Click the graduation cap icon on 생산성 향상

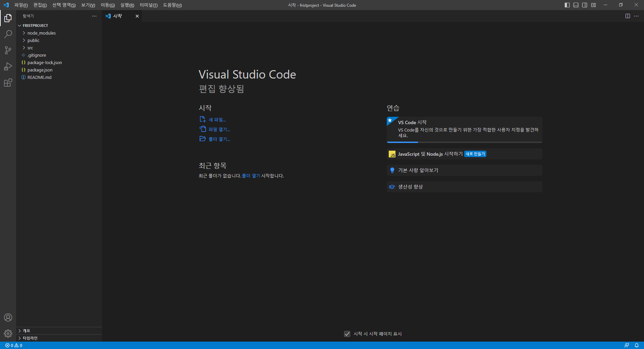click(x=392, y=187)
